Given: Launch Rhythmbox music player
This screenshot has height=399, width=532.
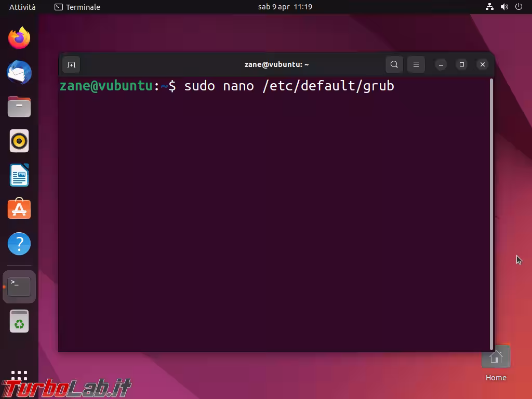Looking at the screenshot, I should [x=19, y=141].
